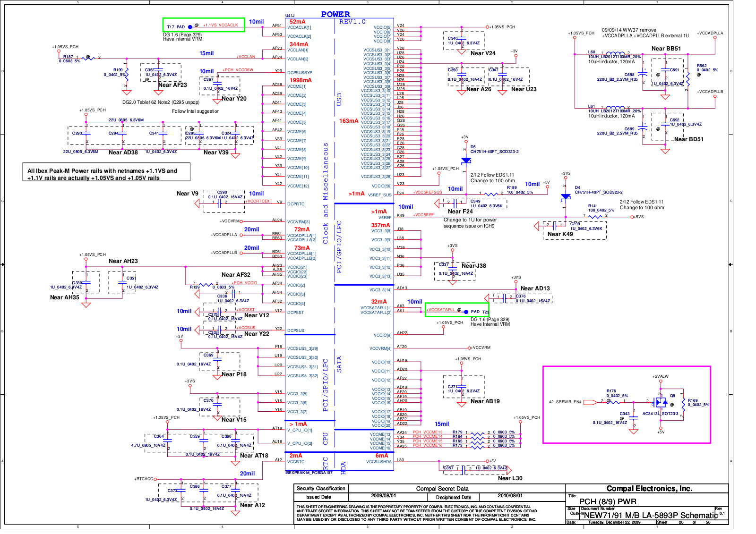The image size is (756, 534).
Task: Click the 42 SBPWR_EN# signal label
Action: click(x=565, y=402)
